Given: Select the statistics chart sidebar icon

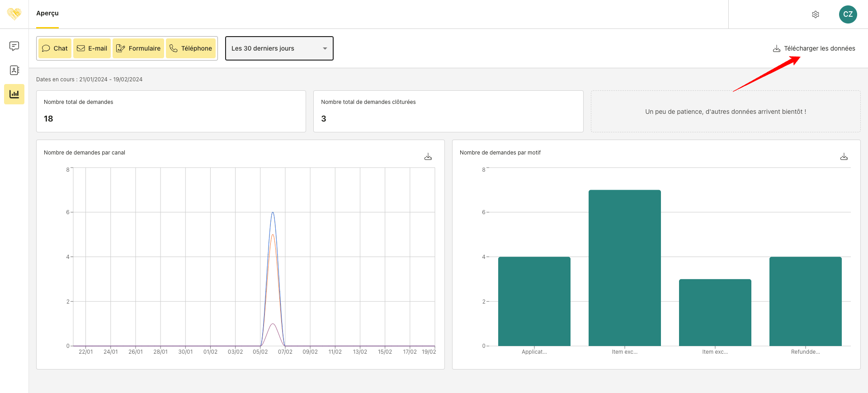Looking at the screenshot, I should point(14,94).
